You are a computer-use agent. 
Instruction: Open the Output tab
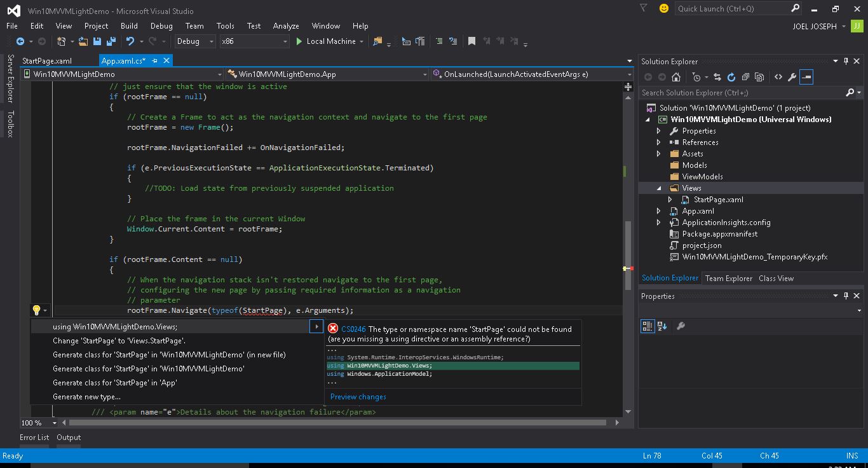click(x=69, y=437)
